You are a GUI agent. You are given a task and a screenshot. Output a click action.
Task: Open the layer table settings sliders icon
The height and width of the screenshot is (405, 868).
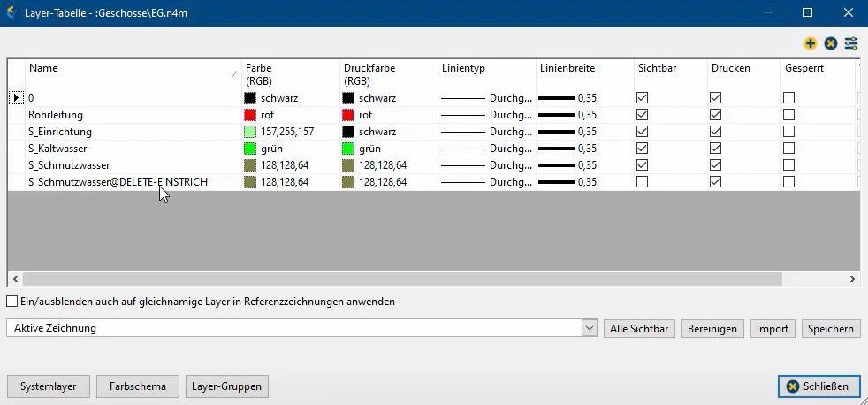coord(851,43)
